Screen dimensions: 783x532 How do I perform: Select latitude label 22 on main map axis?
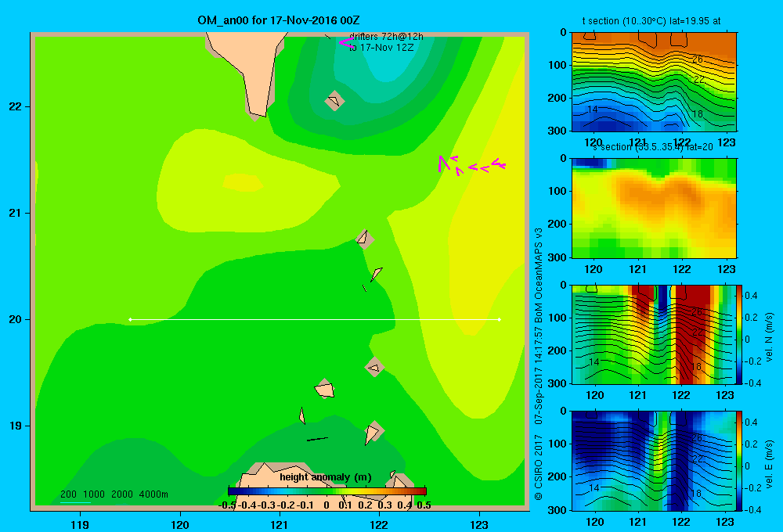pos(16,106)
